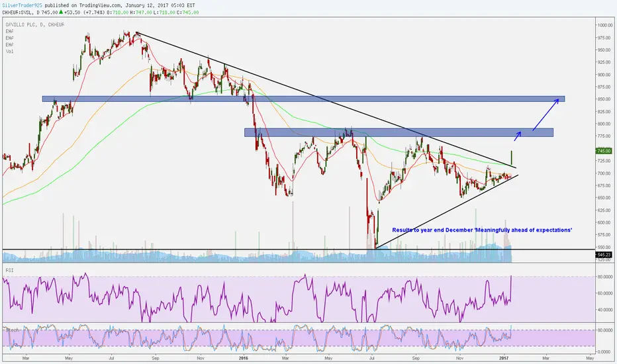Click the 675.00 price axis label
Image resolution: width=617 pixels, height=364 pixels.
coord(604,186)
